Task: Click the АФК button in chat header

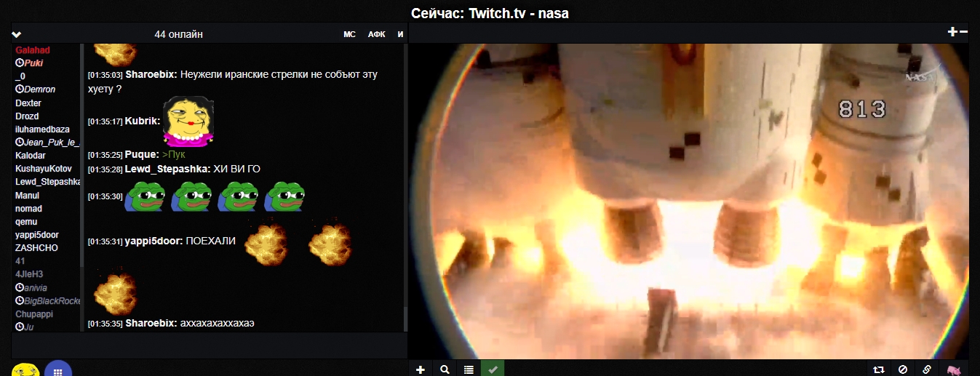Action: point(376,34)
